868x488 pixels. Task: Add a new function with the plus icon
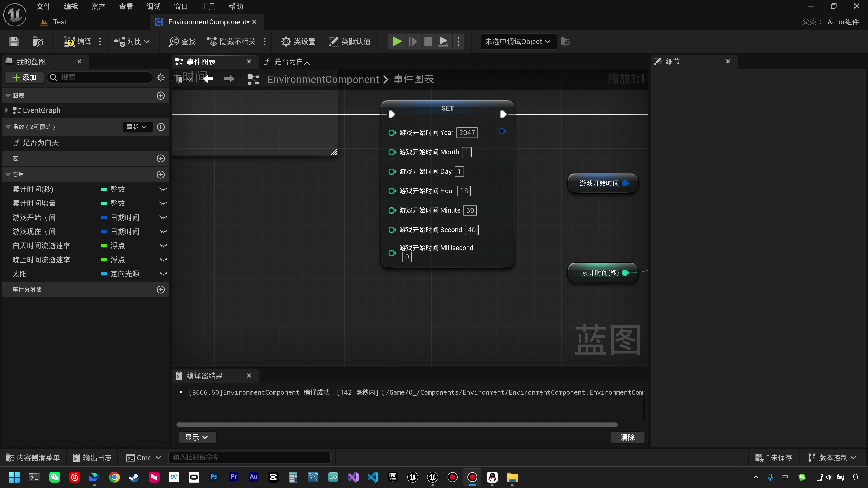161,127
